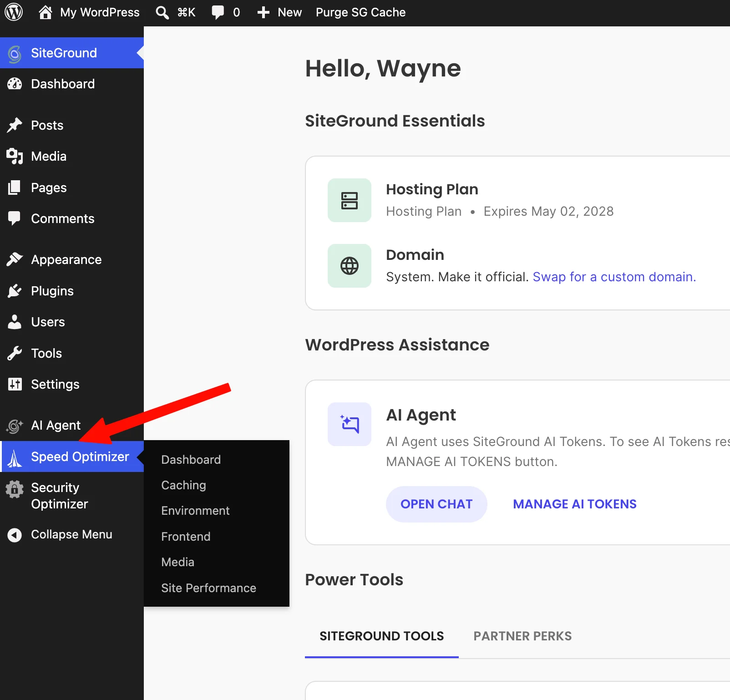Viewport: 730px width, 700px height.
Task: Click the SiteGround swirl icon in the sidebar
Action: (15, 53)
